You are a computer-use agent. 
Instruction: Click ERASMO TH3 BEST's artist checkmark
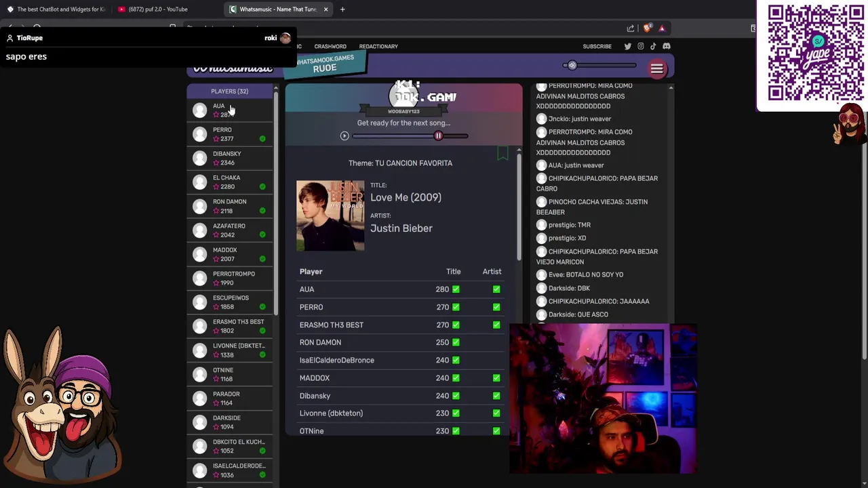click(496, 325)
